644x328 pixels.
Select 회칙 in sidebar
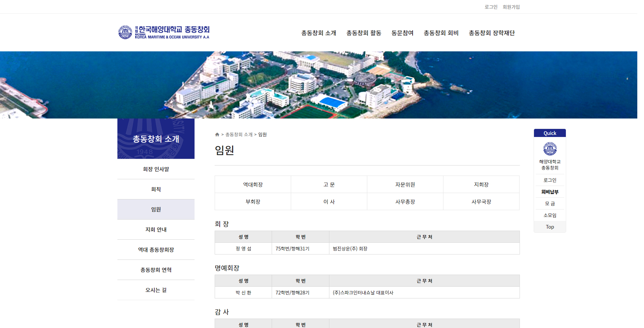tap(156, 189)
